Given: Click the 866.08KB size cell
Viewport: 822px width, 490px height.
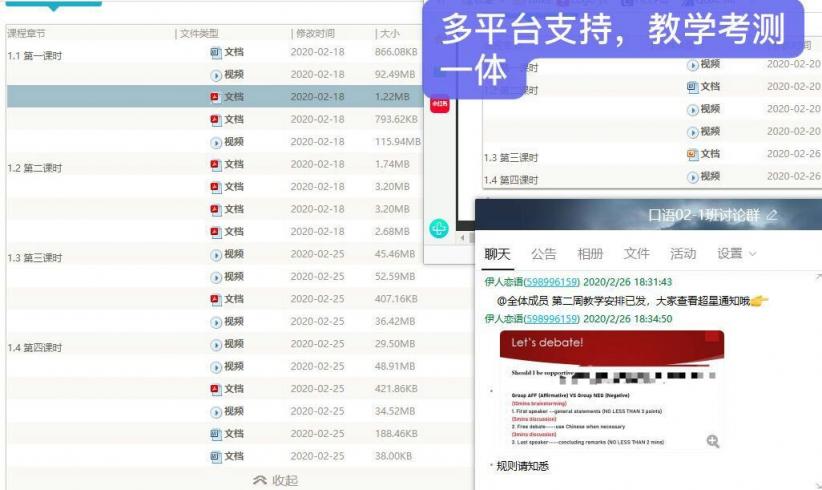Looking at the screenshot, I should [396, 52].
